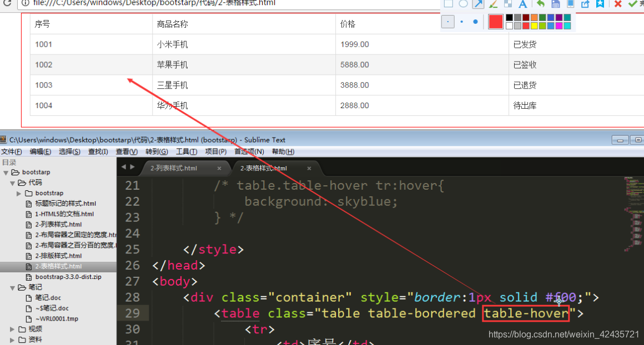Pick the white color swatch
644x345 pixels.
pos(509,26)
